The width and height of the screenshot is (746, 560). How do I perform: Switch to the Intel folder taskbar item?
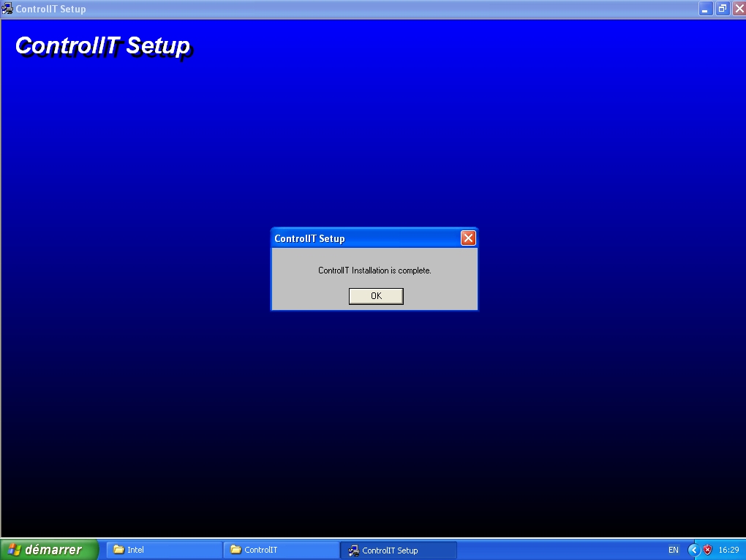tap(164, 550)
